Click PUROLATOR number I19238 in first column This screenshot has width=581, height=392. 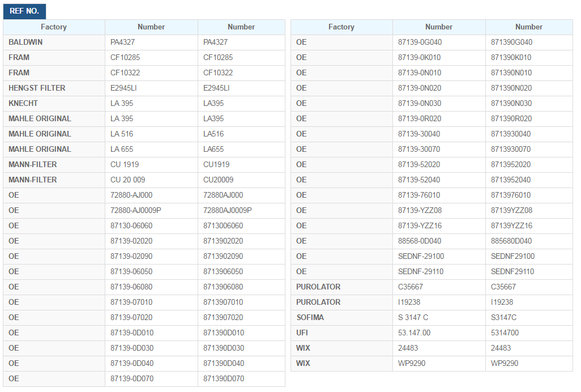tap(409, 302)
